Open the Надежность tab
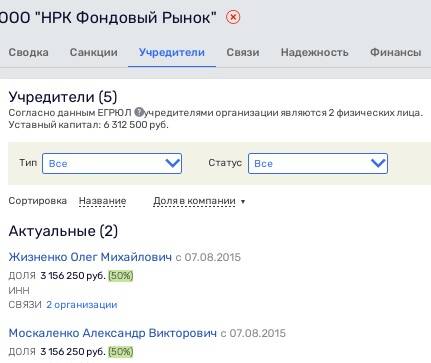Viewport: 431px width, 363px height. (315, 52)
